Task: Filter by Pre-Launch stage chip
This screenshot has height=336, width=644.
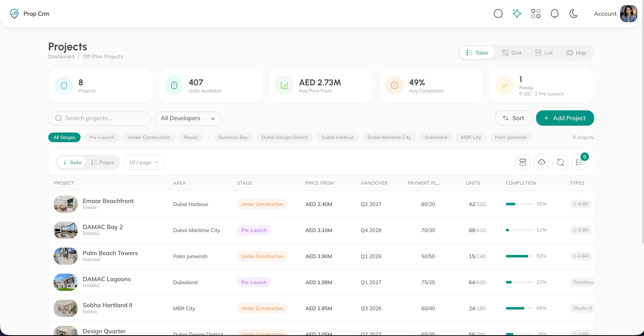Action: [x=102, y=137]
